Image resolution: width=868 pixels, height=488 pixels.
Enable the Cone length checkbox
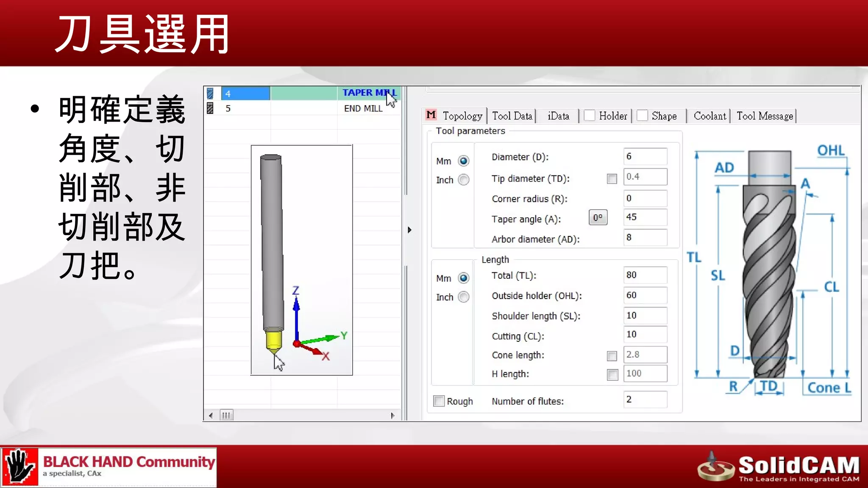[x=612, y=356]
